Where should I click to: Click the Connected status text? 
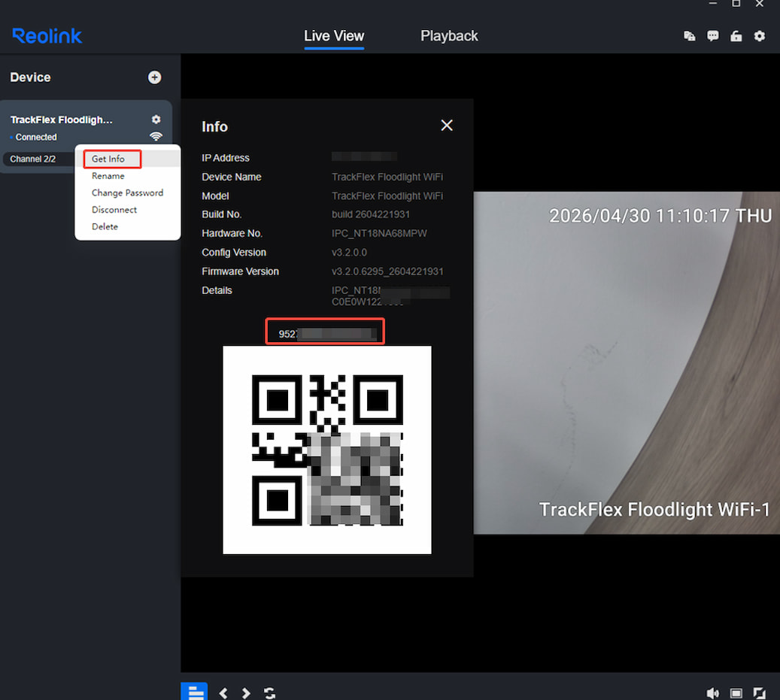click(x=36, y=137)
